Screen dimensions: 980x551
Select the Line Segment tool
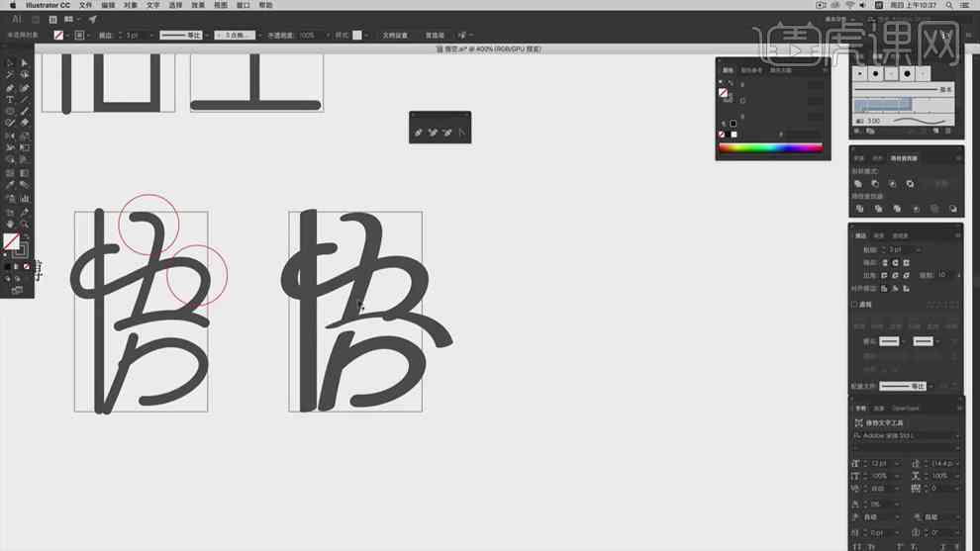coord(25,99)
